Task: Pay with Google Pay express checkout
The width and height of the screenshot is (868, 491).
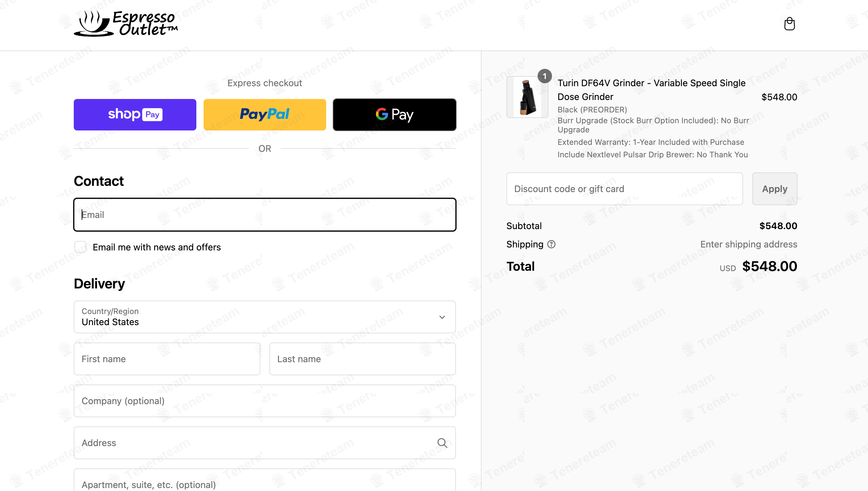Action: pyautogui.click(x=394, y=115)
